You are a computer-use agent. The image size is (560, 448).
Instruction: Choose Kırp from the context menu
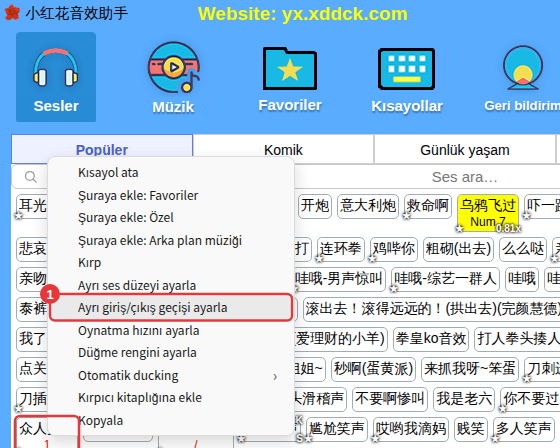coord(171,263)
